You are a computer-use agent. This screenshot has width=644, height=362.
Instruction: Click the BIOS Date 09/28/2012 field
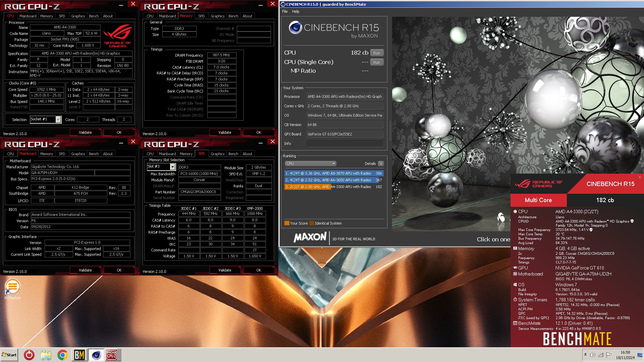[x=80, y=227]
